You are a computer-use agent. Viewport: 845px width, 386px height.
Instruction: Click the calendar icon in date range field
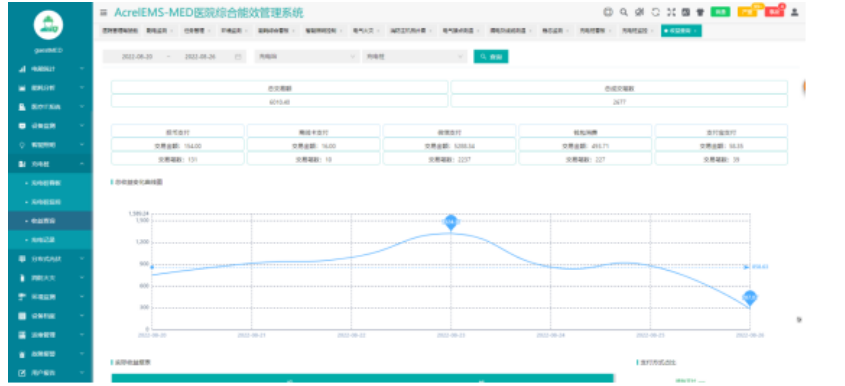238,57
